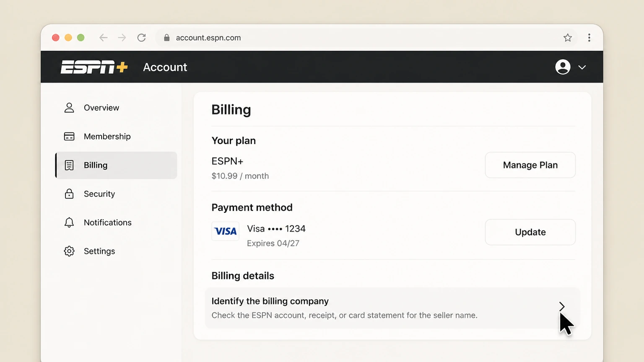Click the browser forward arrow
This screenshot has height=362, width=644.
pos(122,38)
